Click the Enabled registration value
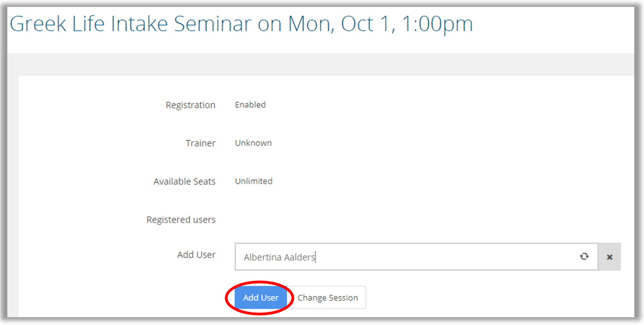Viewport: 644px width, 325px height. 250,105
